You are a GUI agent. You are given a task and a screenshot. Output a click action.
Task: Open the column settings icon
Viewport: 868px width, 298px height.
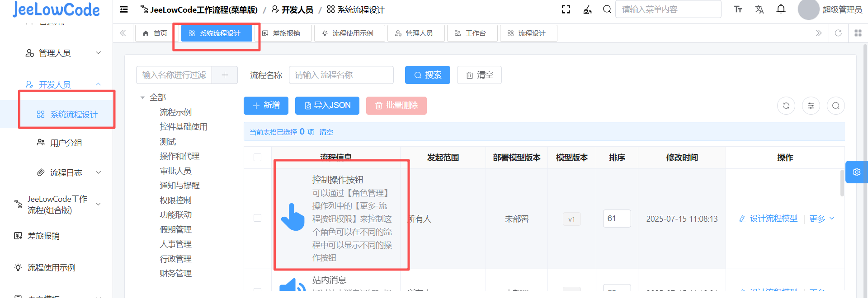(811, 106)
